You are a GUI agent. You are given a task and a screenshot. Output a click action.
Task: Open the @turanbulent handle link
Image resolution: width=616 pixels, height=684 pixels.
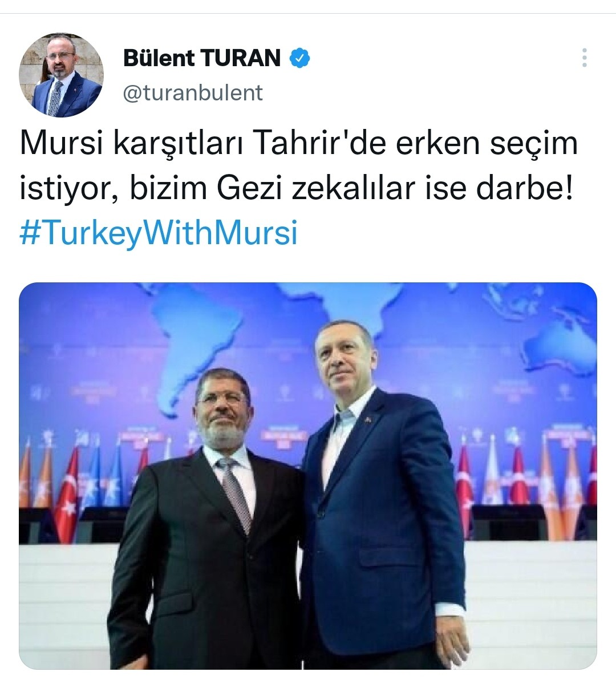pos(193,92)
